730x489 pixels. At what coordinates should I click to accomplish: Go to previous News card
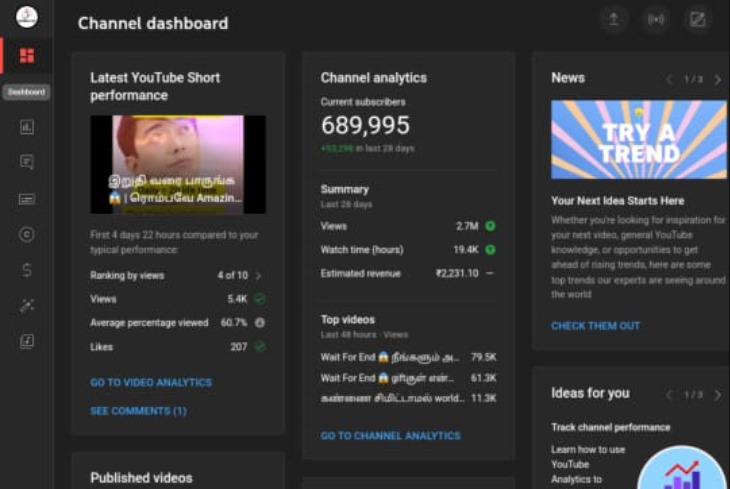(x=669, y=79)
